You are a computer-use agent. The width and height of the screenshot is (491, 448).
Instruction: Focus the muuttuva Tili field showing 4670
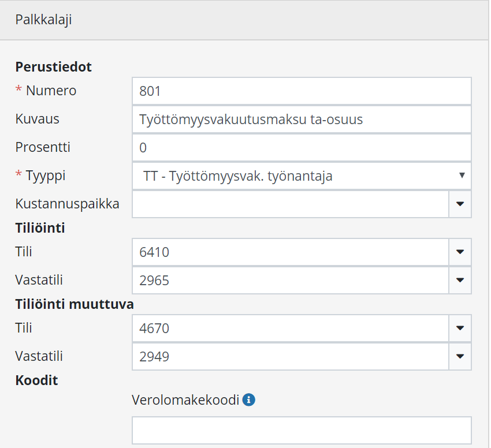click(291, 328)
